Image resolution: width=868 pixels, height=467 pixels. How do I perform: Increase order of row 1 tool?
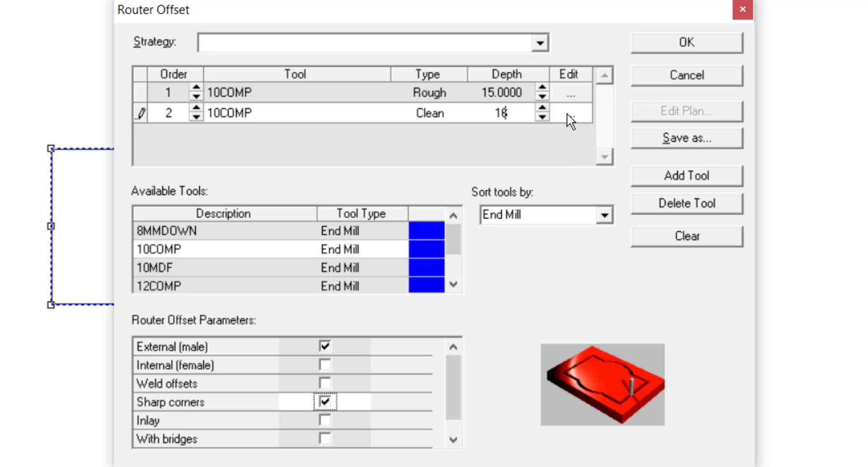(196, 87)
